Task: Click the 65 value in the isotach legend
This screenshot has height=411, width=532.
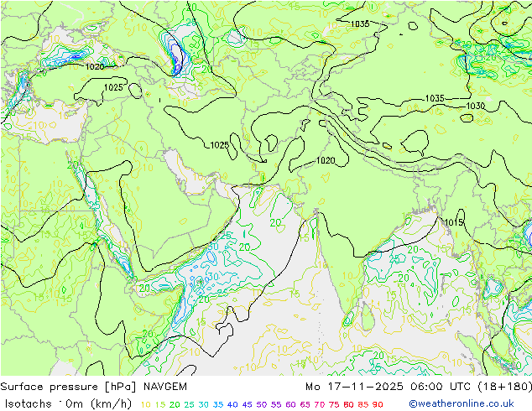Action: (305, 404)
